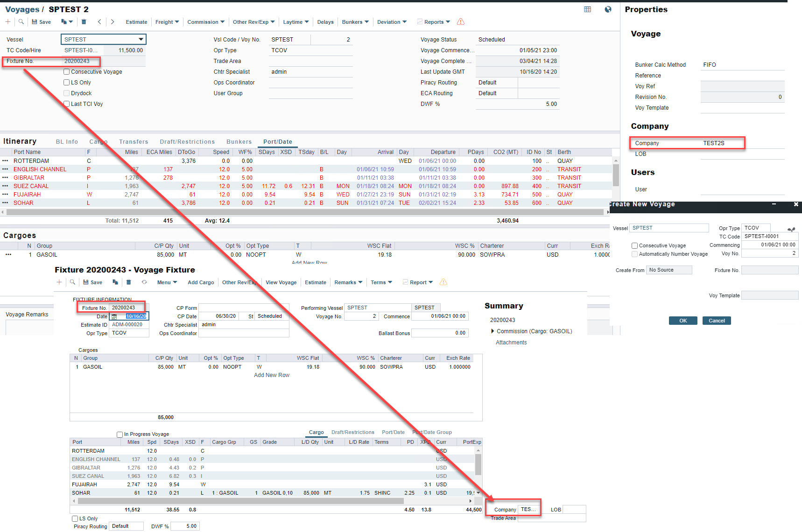This screenshot has width=802, height=532.
Task: Enable the Consecutive Voyage checkbox under Fixture No.
Action: pyautogui.click(x=67, y=72)
